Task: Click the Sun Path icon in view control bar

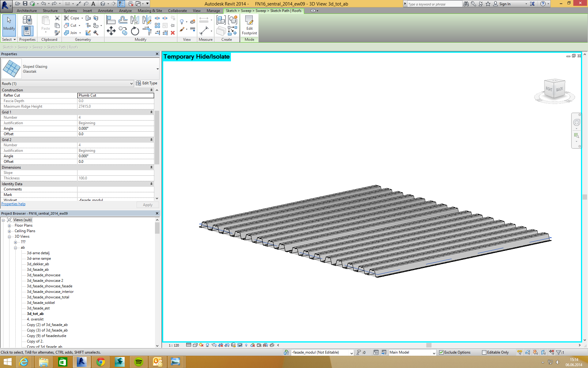Action: (x=201, y=345)
